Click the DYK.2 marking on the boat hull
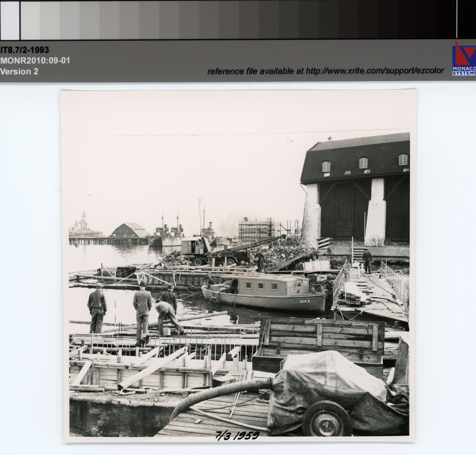 click(305, 301)
